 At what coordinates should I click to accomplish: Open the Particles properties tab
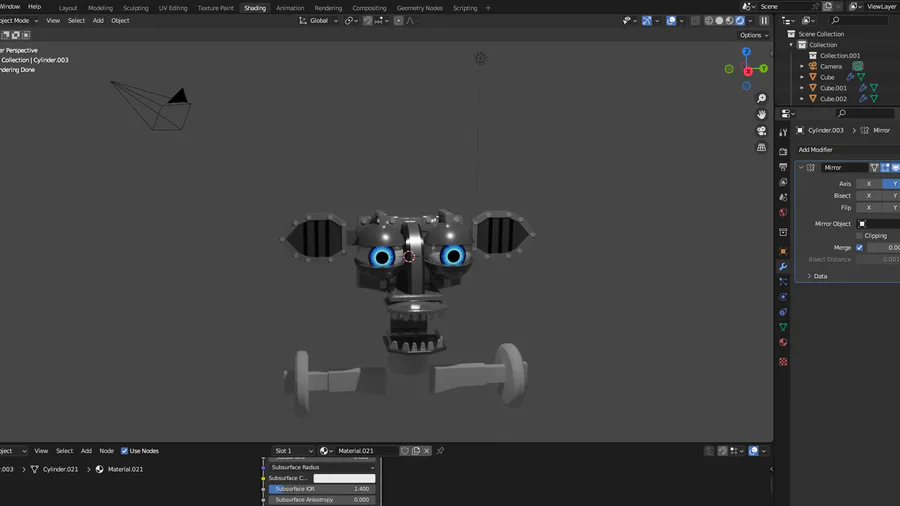[783, 282]
